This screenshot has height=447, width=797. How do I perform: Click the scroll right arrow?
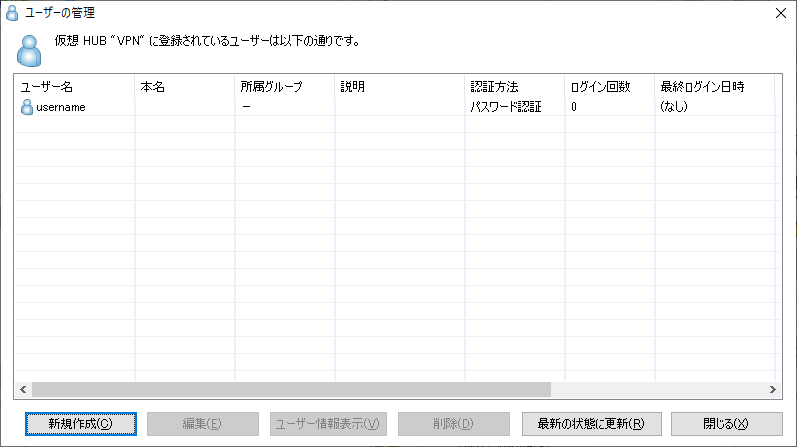click(x=773, y=390)
